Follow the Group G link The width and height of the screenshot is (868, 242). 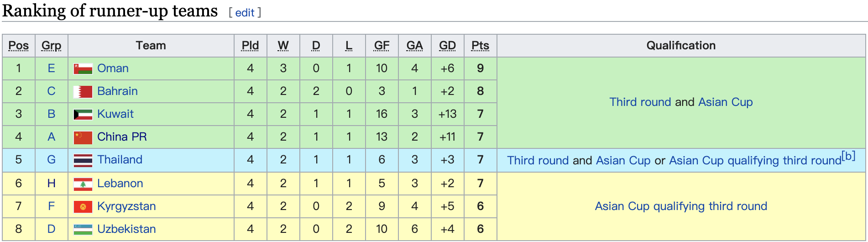[51, 160]
